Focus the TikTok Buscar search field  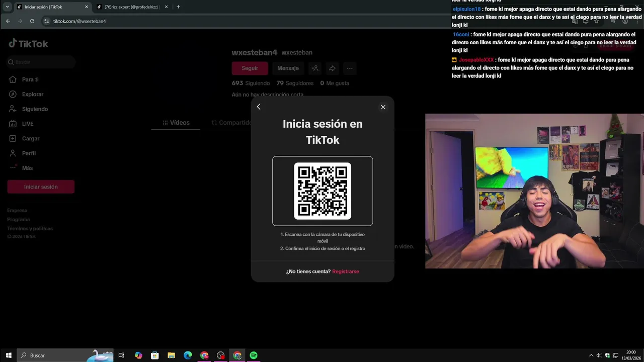(x=41, y=62)
